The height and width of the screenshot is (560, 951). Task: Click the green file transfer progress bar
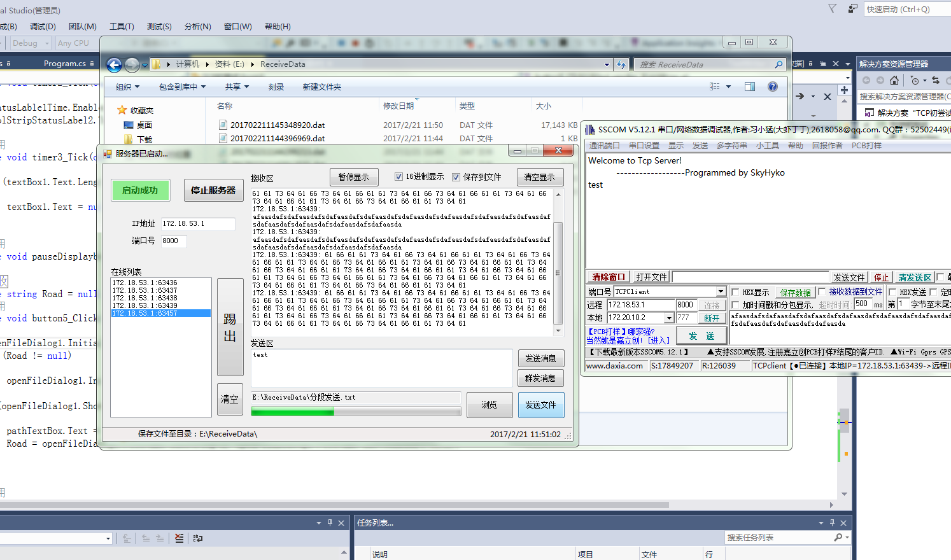[x=356, y=412]
